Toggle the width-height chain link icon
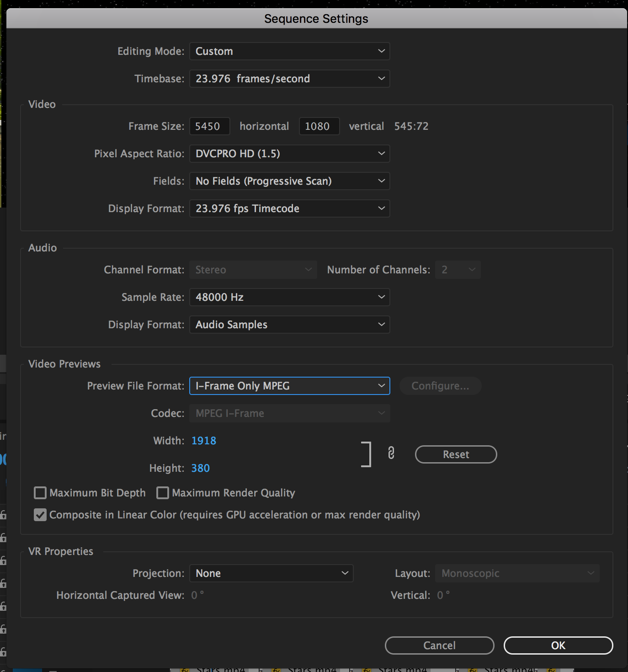 (x=391, y=453)
